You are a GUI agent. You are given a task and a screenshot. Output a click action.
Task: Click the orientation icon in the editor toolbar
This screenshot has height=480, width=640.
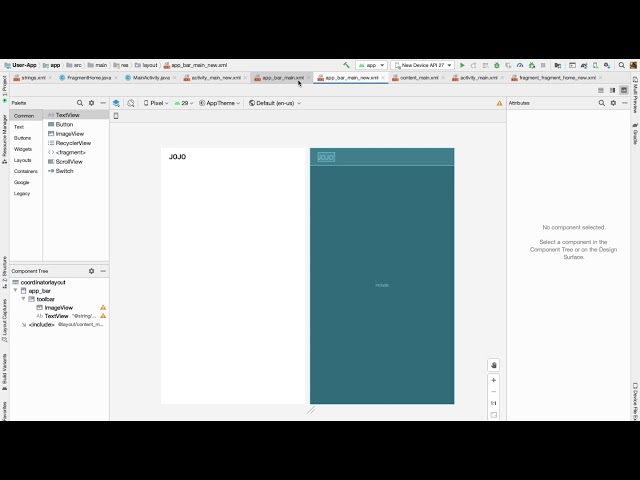click(131, 103)
